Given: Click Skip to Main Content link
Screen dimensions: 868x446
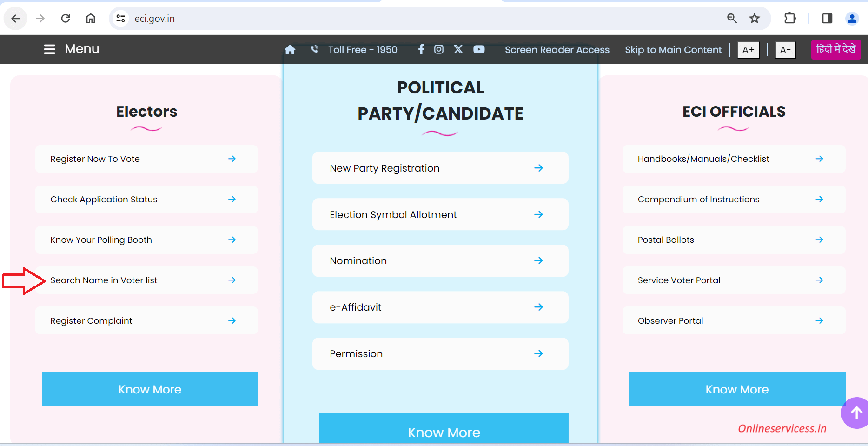Looking at the screenshot, I should tap(673, 50).
